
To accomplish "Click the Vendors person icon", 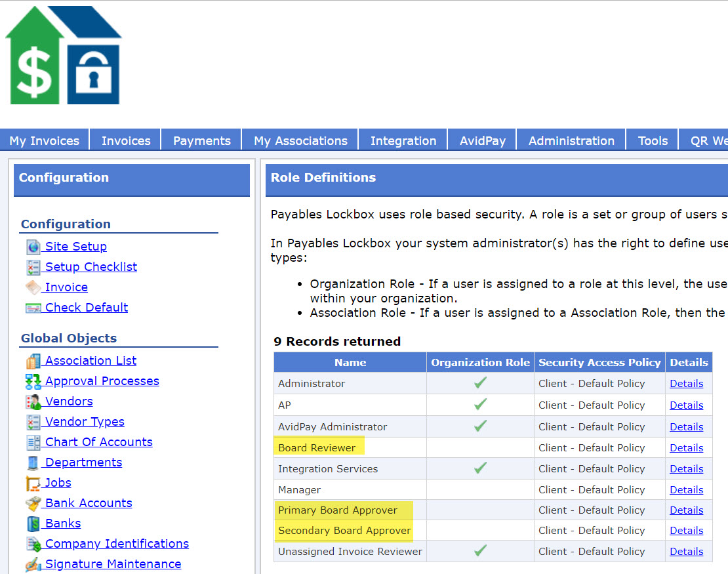I will [33, 401].
